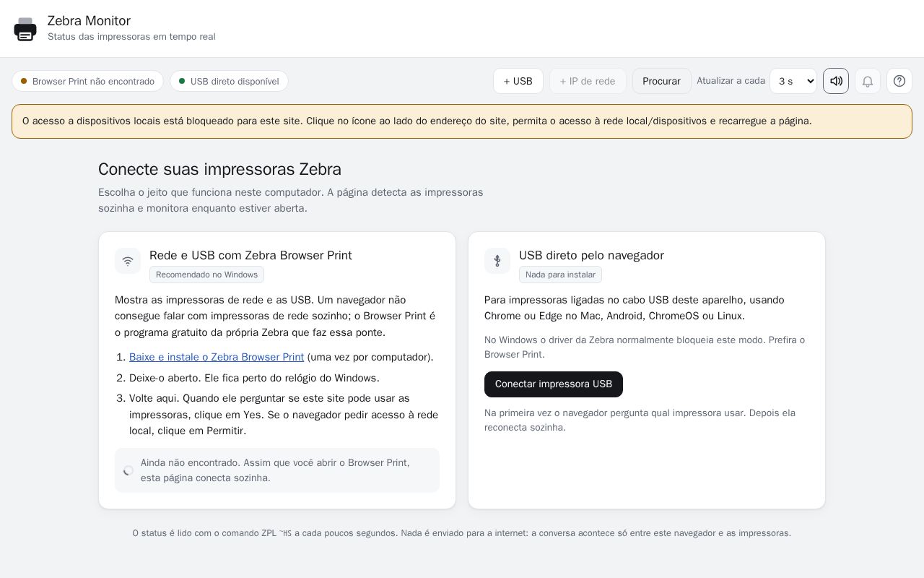Open the refresh interval dropdown showing 3 s
The image size is (924, 578).
[x=793, y=81]
